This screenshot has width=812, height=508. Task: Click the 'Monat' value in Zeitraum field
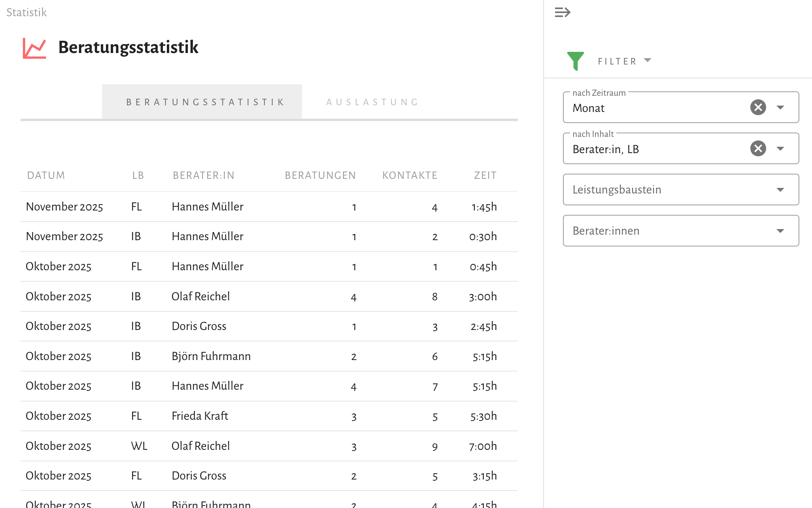tap(588, 108)
